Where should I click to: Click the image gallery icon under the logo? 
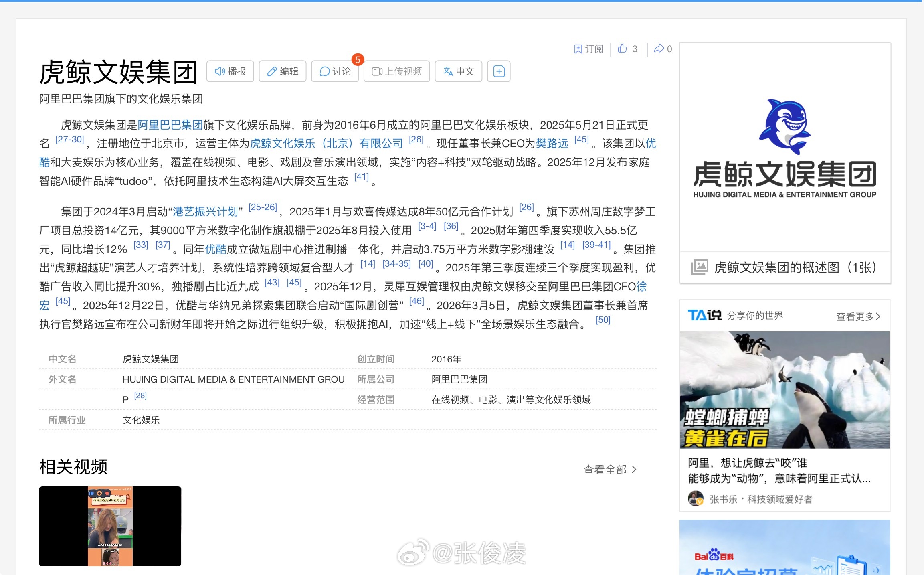click(700, 267)
